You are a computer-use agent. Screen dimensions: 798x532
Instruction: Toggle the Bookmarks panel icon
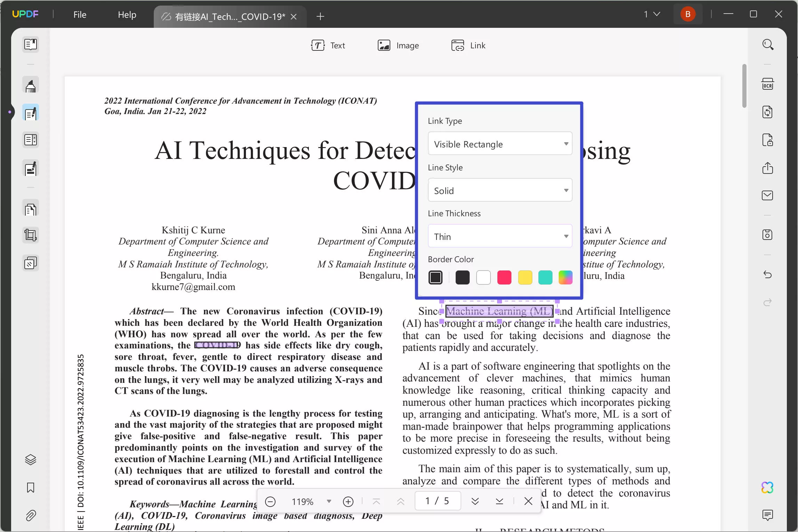[31, 487]
